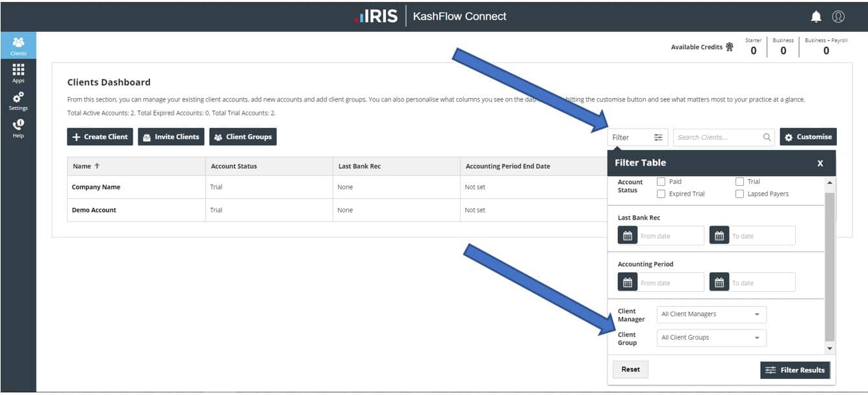The image size is (868, 395).
Task: Click the Account Status column header
Action: click(x=234, y=166)
